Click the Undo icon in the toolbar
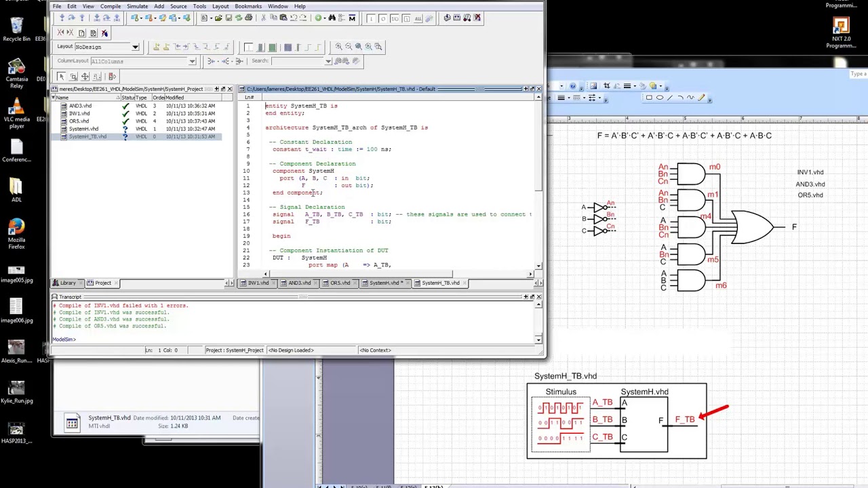 (x=294, y=18)
